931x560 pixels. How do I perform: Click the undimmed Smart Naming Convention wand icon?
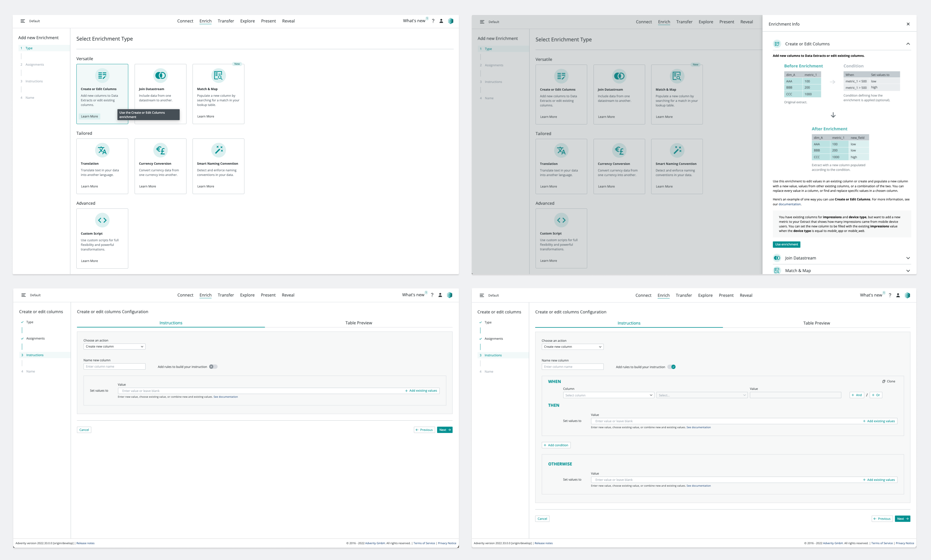click(218, 150)
